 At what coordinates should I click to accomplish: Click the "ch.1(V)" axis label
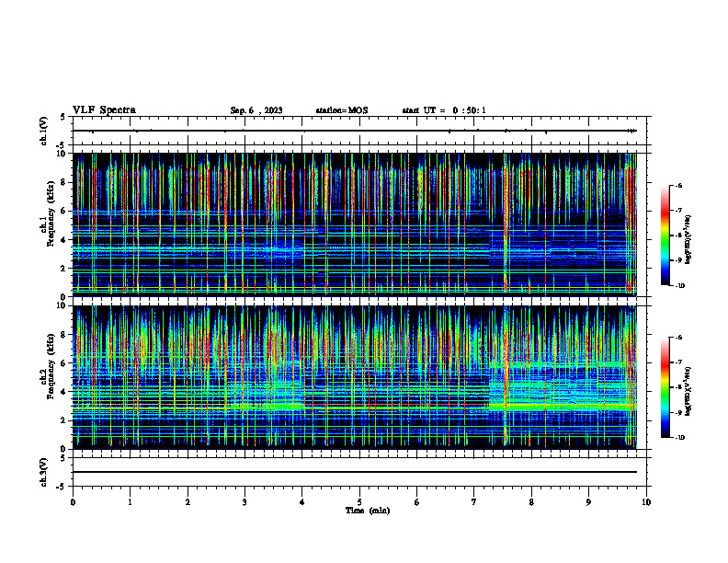(x=44, y=131)
